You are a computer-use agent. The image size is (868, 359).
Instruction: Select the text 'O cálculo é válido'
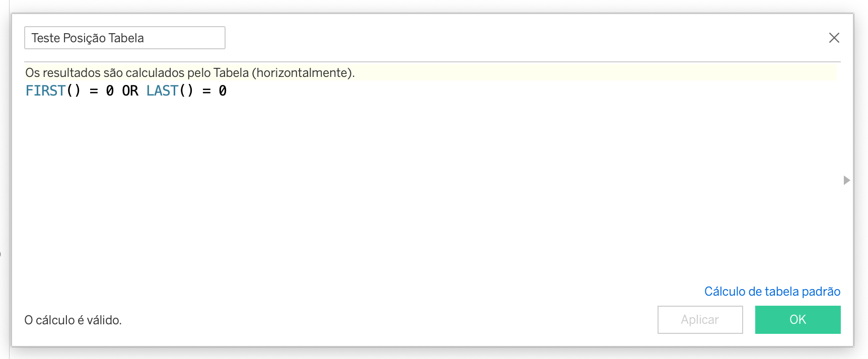tap(73, 319)
